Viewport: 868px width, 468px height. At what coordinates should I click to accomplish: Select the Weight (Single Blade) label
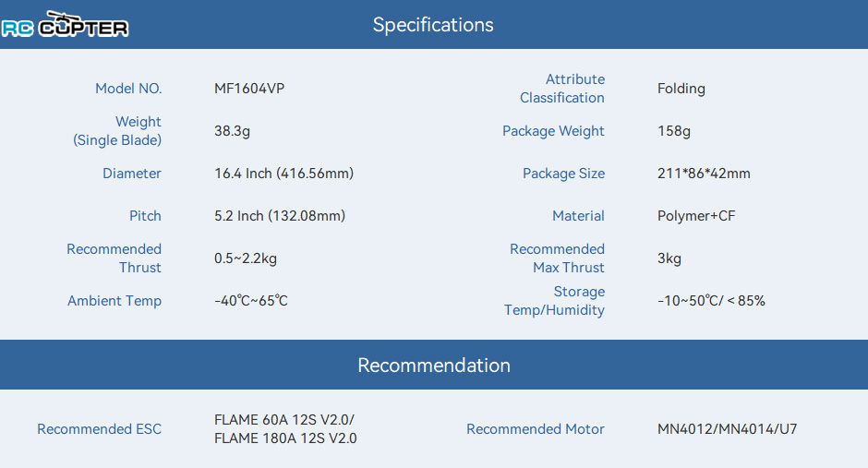tap(117, 131)
